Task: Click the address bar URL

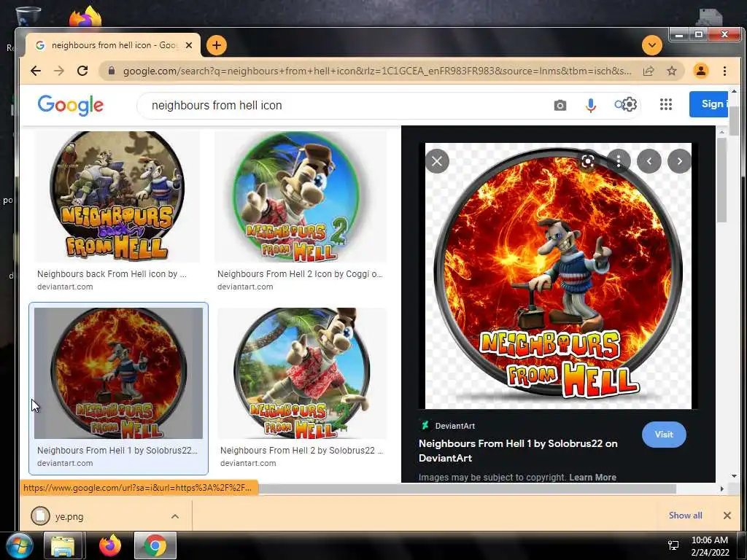Action: tap(377, 71)
